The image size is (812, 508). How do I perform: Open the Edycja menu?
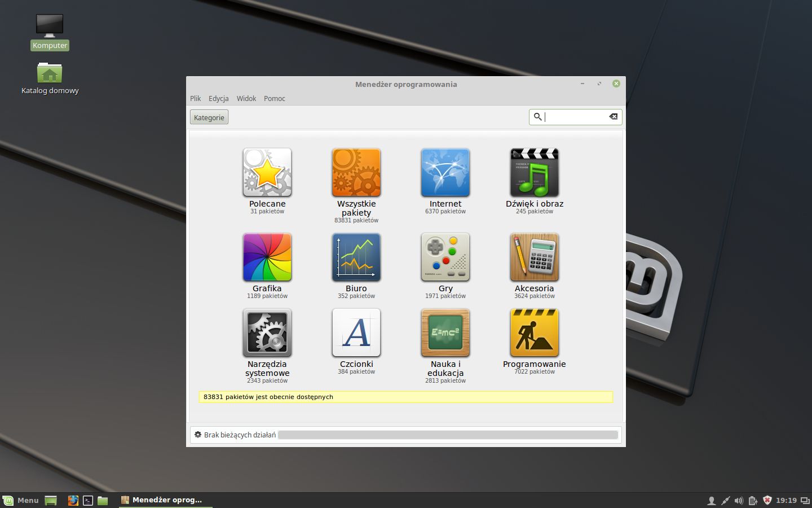click(219, 98)
